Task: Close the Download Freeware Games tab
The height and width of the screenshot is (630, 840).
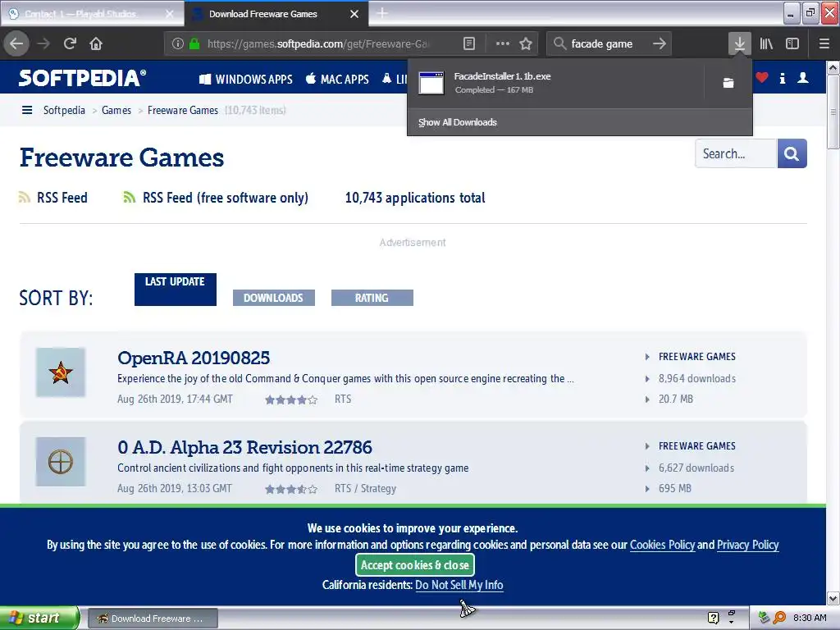Action: [354, 14]
